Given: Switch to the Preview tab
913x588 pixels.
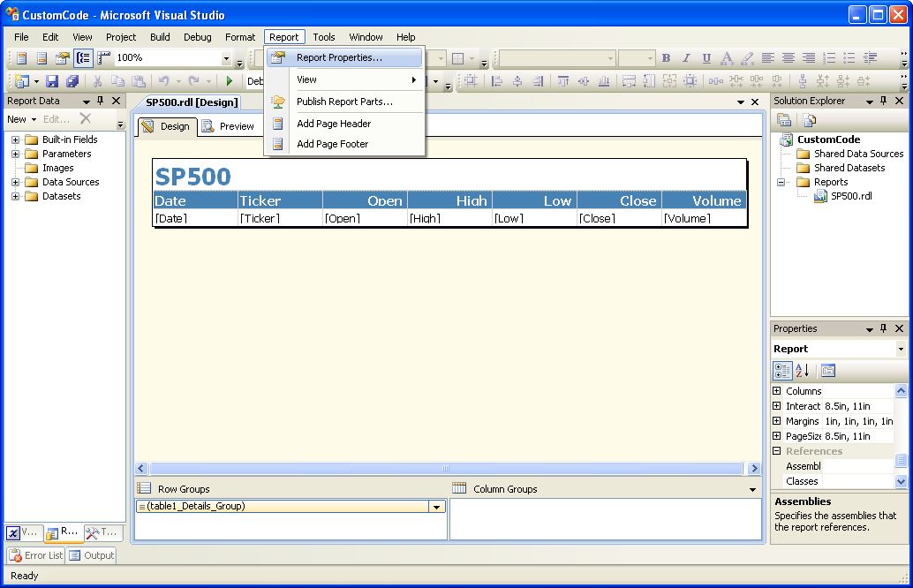Looking at the screenshot, I should (x=229, y=126).
